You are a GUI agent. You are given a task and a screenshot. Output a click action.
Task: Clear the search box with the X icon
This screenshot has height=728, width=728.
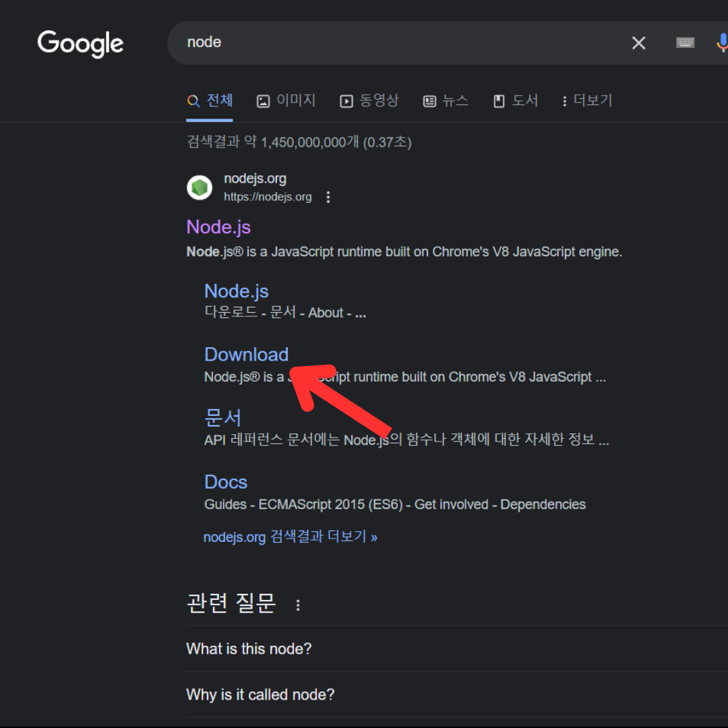click(x=638, y=42)
